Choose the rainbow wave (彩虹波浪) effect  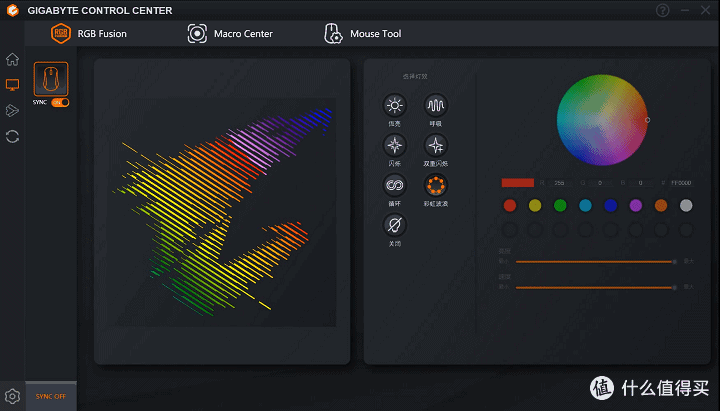pos(435,186)
